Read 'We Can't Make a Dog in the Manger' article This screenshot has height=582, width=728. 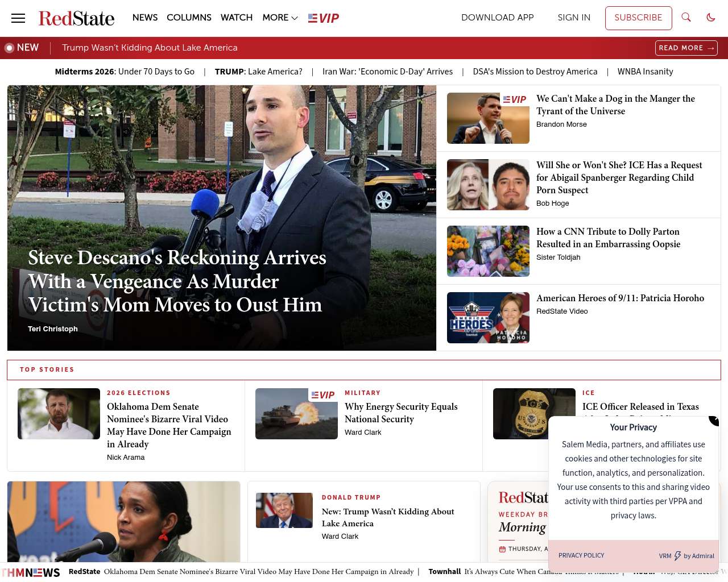click(x=615, y=105)
